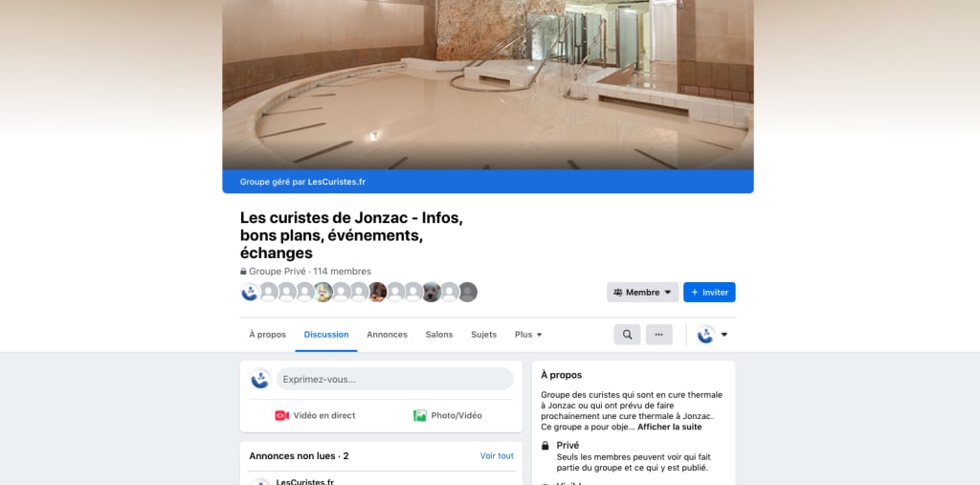Open the profile switcher dropdown arrow
980x485 pixels.
[x=724, y=335]
